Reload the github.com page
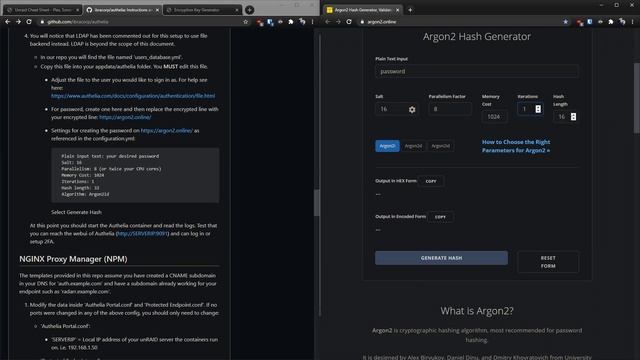Viewport: 640px width, 360px height. (29, 22)
